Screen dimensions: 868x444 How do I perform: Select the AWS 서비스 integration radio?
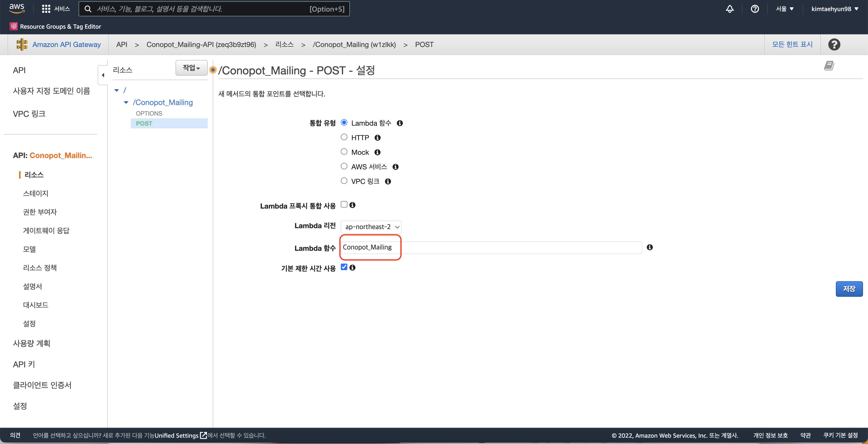tap(344, 166)
